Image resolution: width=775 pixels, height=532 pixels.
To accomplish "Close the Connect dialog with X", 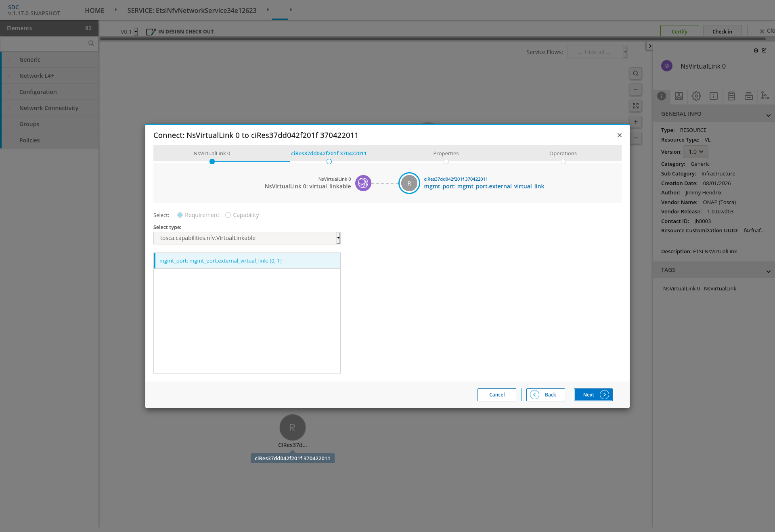I will click(620, 135).
